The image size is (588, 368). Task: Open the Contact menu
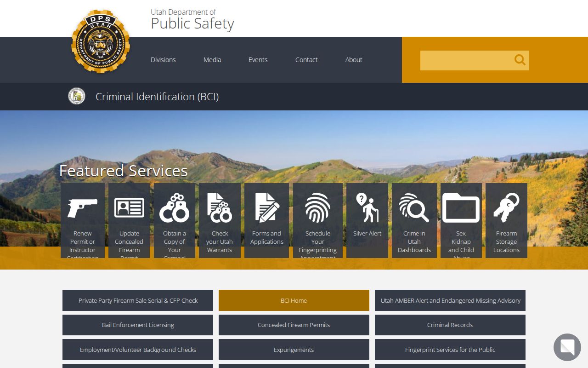point(306,60)
